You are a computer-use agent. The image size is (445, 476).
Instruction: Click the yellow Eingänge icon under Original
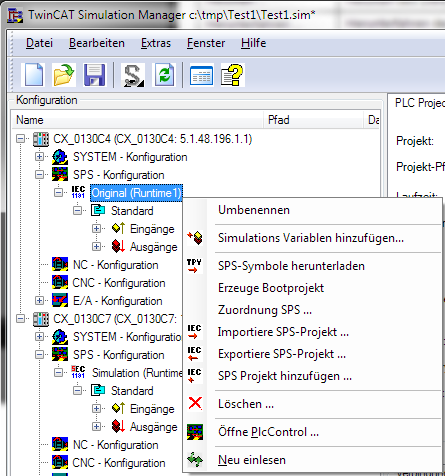point(118,228)
